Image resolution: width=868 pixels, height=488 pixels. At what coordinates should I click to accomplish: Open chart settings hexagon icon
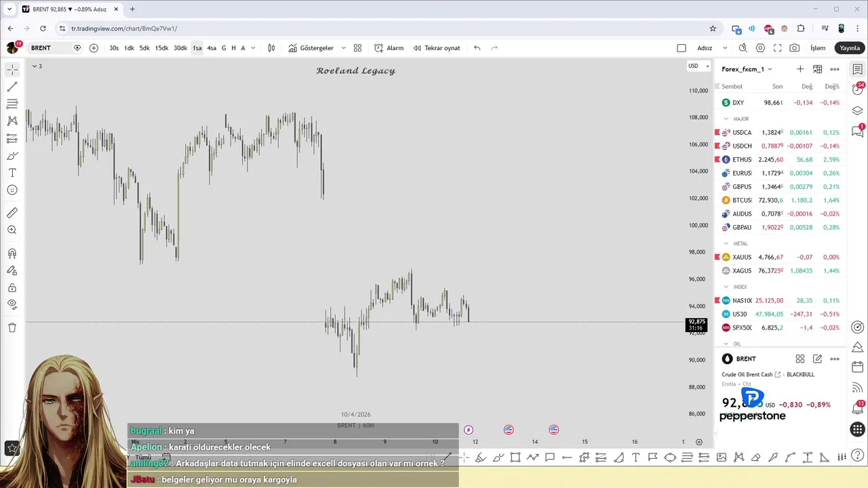(760, 48)
